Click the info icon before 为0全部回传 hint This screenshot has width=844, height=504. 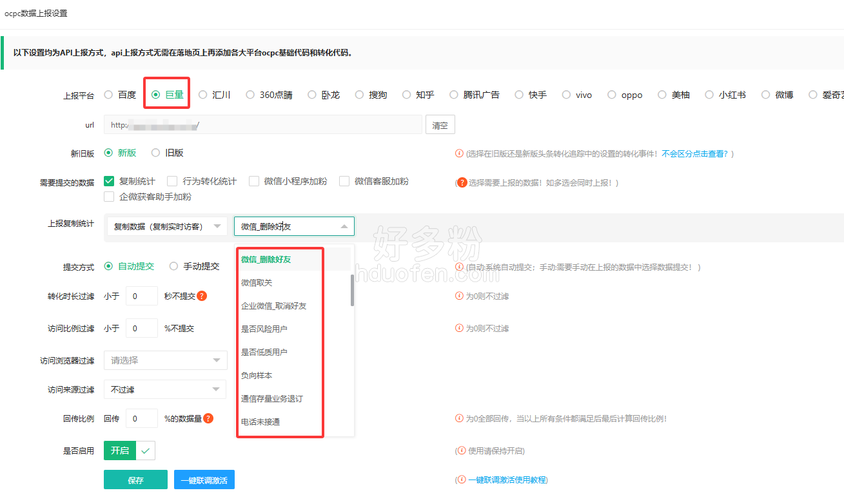point(459,418)
